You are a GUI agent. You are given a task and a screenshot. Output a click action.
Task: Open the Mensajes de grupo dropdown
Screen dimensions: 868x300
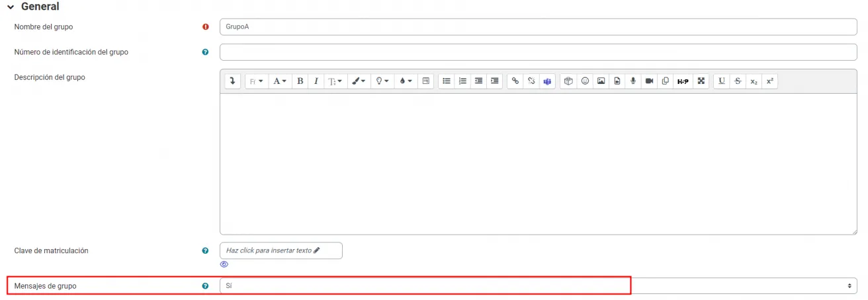pos(538,285)
